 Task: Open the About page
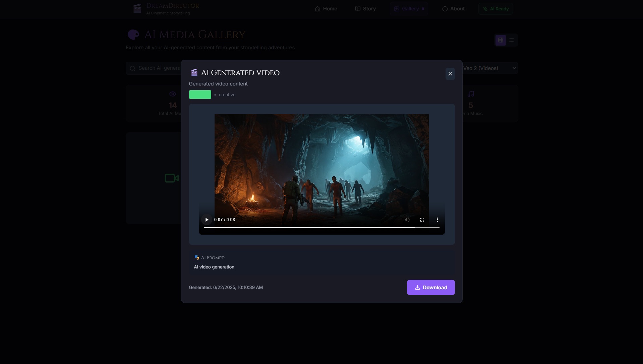coord(453,9)
